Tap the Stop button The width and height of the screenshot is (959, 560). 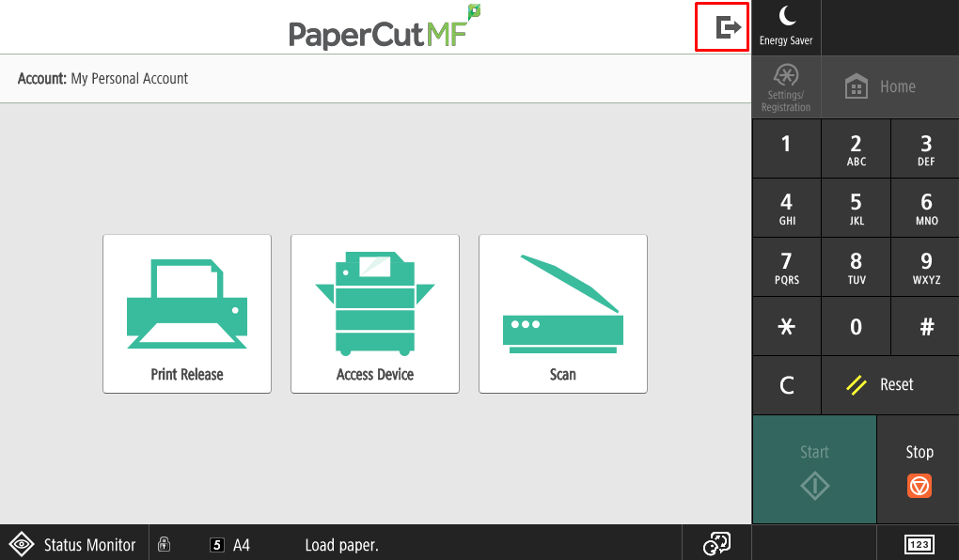click(919, 470)
